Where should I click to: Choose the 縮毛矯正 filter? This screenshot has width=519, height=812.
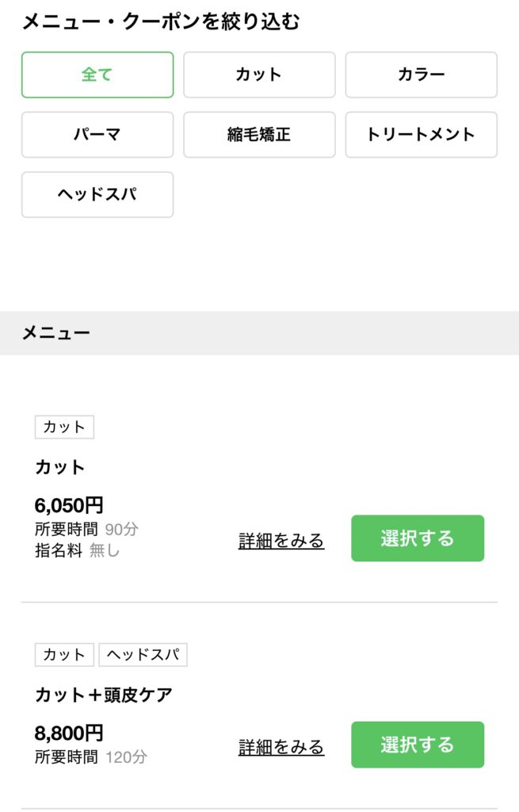pyautogui.click(x=259, y=135)
